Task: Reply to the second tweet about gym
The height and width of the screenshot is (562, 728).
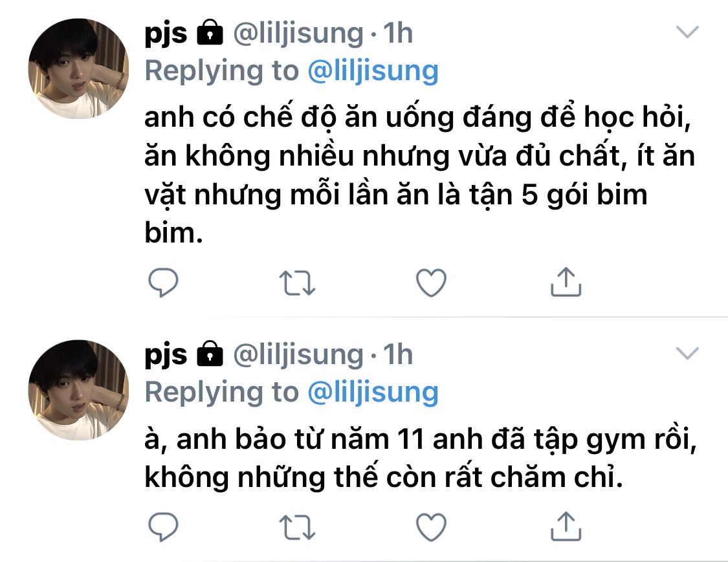Action: [163, 526]
